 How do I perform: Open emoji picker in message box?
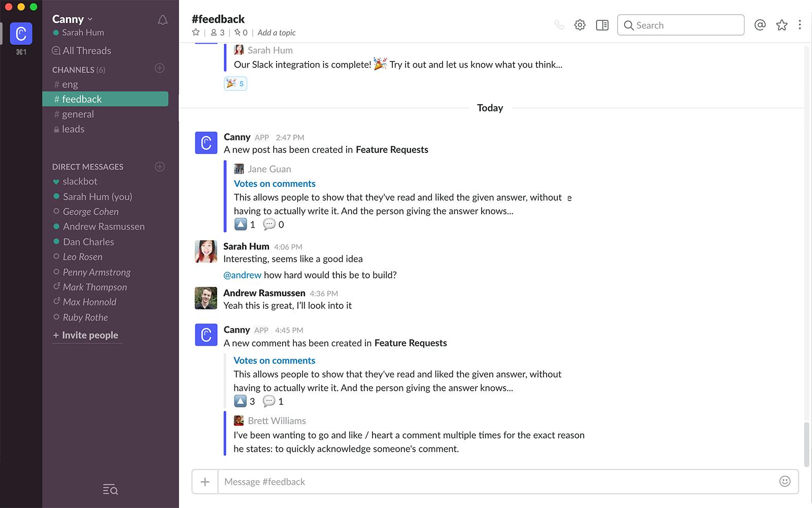(785, 482)
